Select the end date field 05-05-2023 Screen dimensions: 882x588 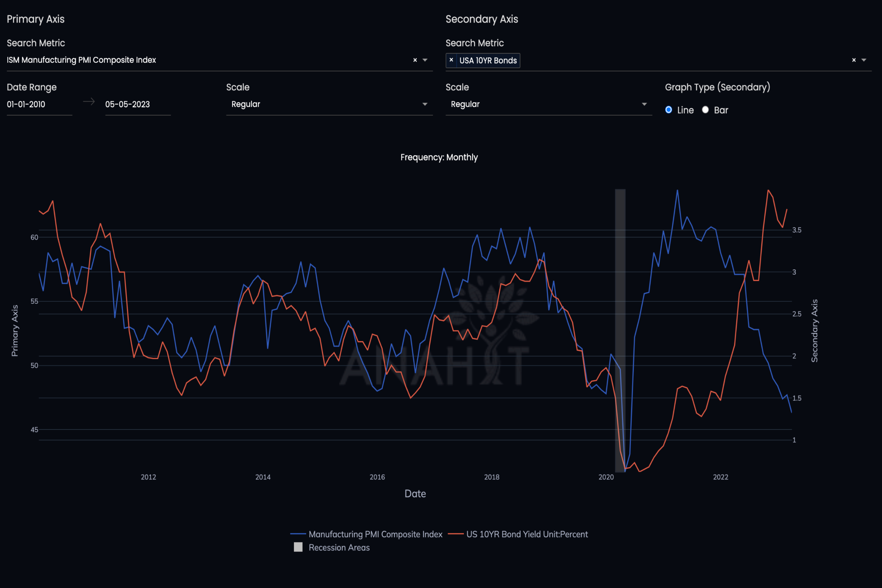tap(127, 104)
